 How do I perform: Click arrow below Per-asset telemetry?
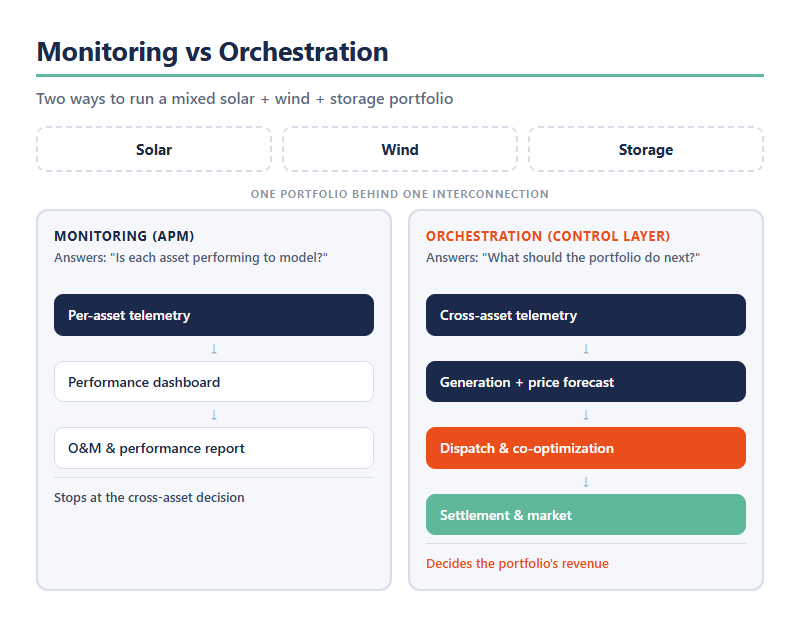coord(214,349)
